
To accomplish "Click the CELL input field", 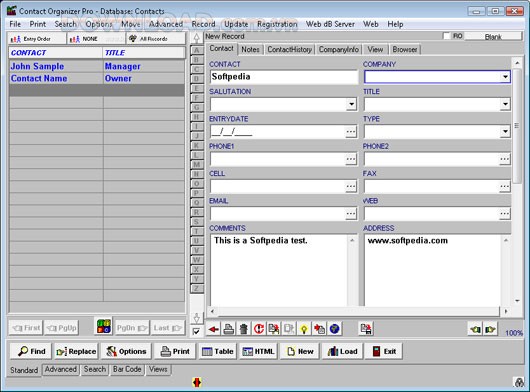I will point(278,186).
